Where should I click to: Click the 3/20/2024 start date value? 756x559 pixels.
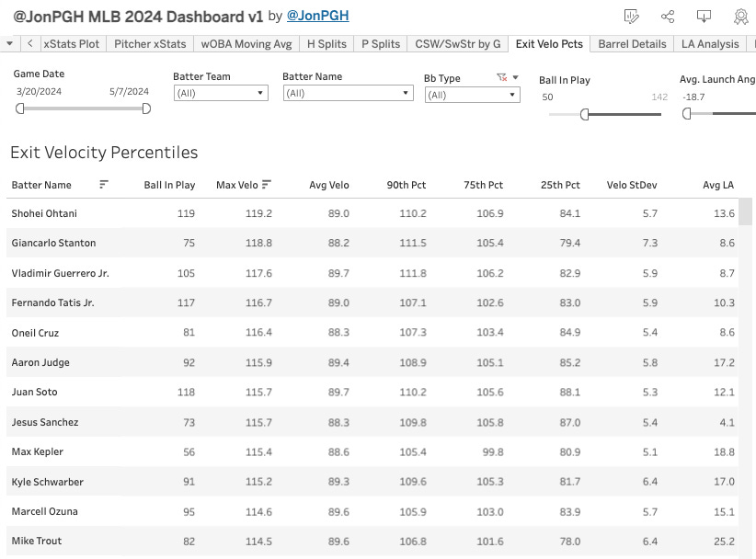[x=39, y=92]
